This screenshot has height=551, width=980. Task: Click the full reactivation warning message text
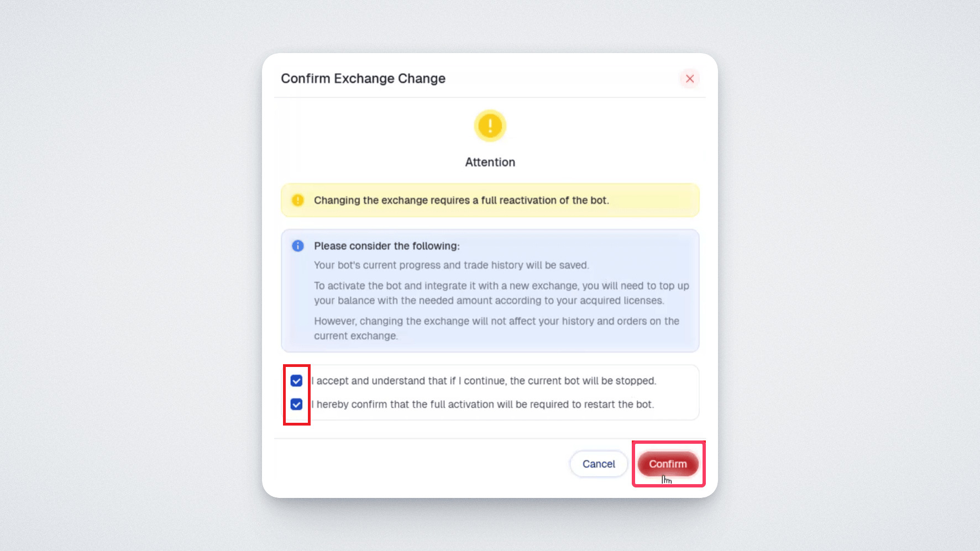coord(461,200)
